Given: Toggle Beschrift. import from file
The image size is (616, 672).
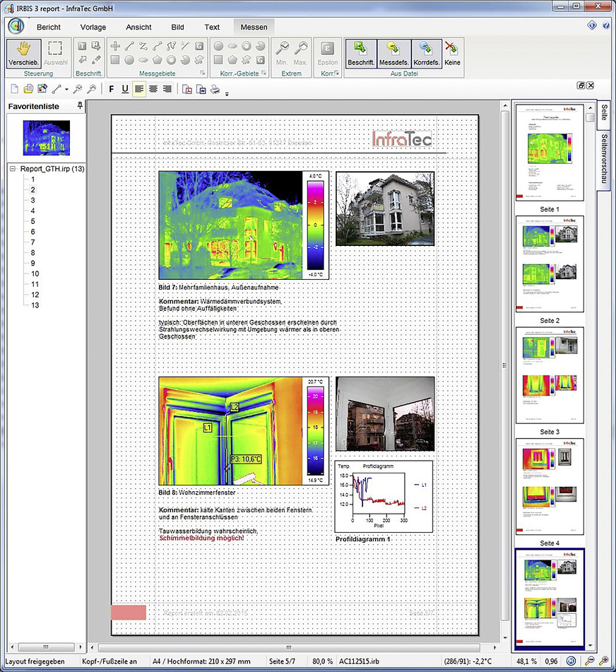Looking at the screenshot, I should [x=360, y=53].
